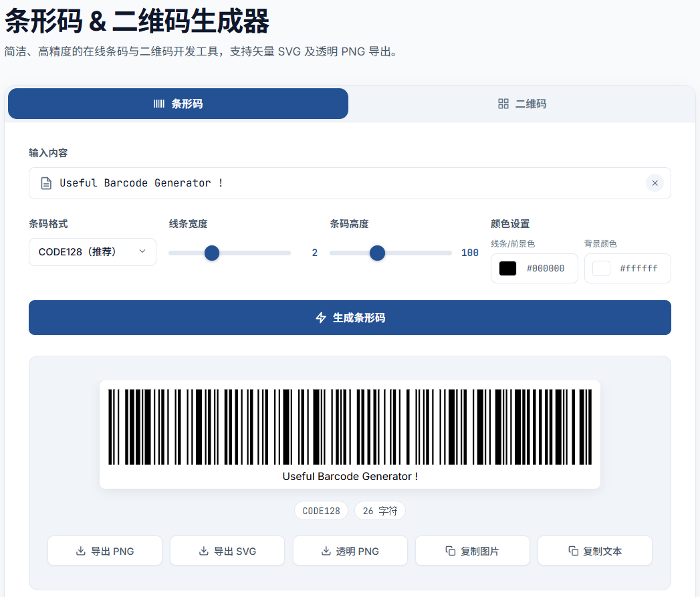700x597 pixels.
Task: Click the 26 字符 badge
Action: (x=380, y=511)
